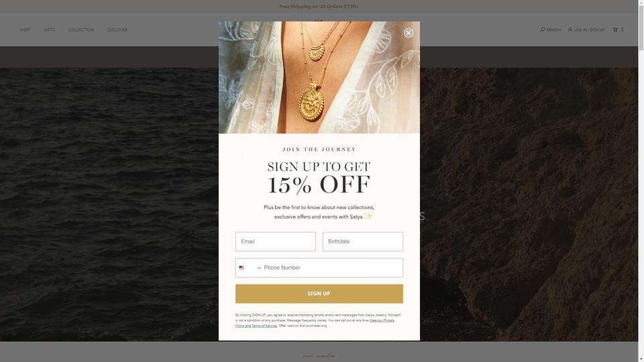This screenshot has height=362, width=644.
Task: Click LOG IN / SIGN UP link
Action: 589,30
